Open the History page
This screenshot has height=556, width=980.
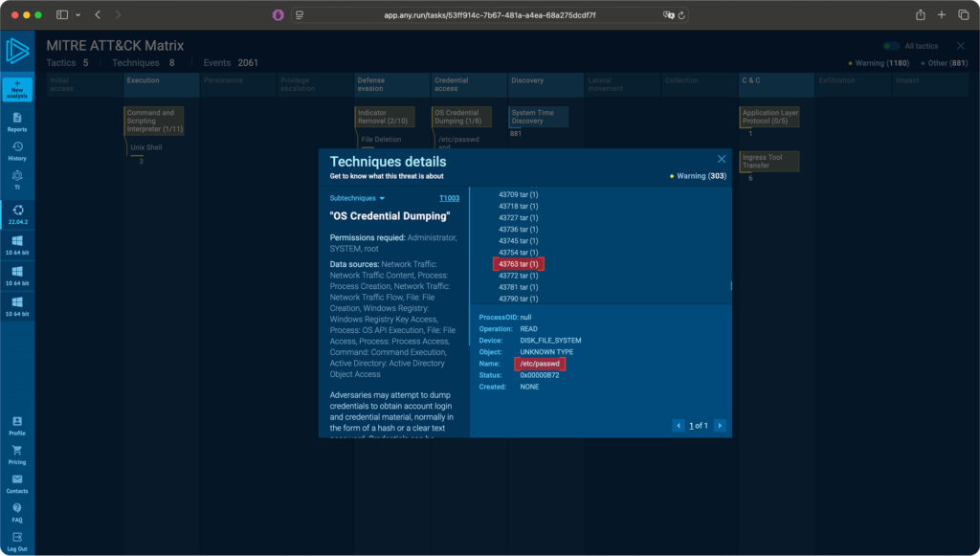[x=17, y=151]
